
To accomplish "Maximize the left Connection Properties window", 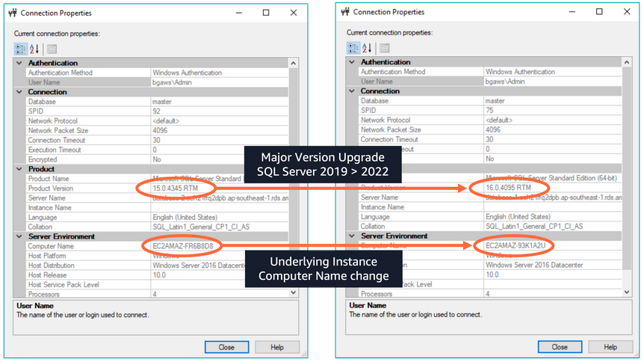I will [x=266, y=13].
